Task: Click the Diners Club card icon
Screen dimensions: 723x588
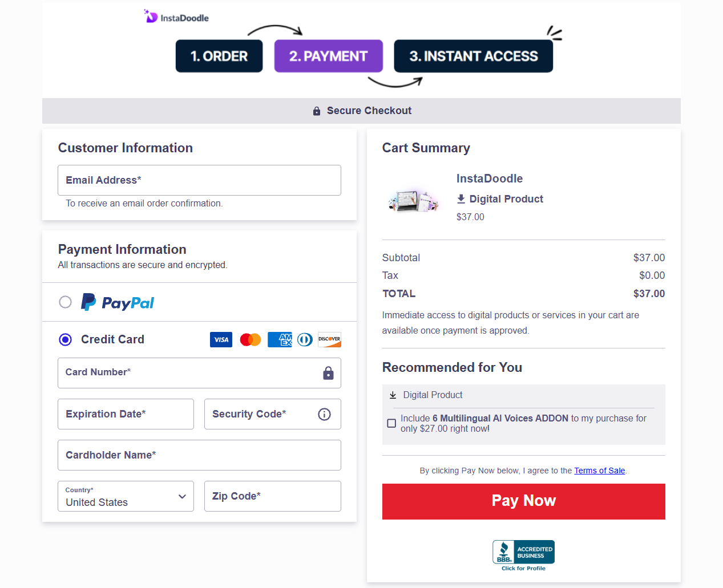Action: pos(305,340)
